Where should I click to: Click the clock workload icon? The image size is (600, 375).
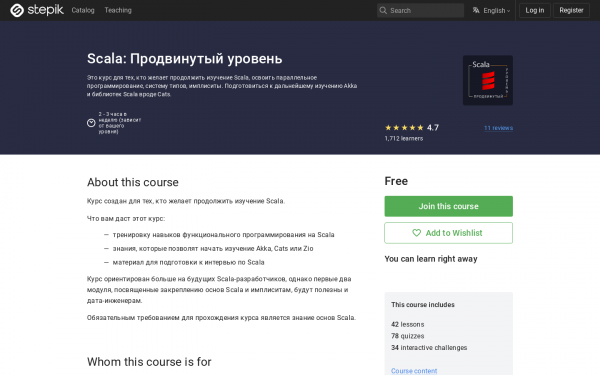(x=91, y=123)
